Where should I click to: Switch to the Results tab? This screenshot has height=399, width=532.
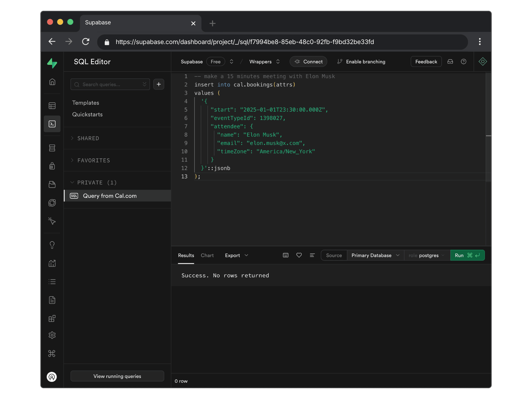(x=186, y=255)
